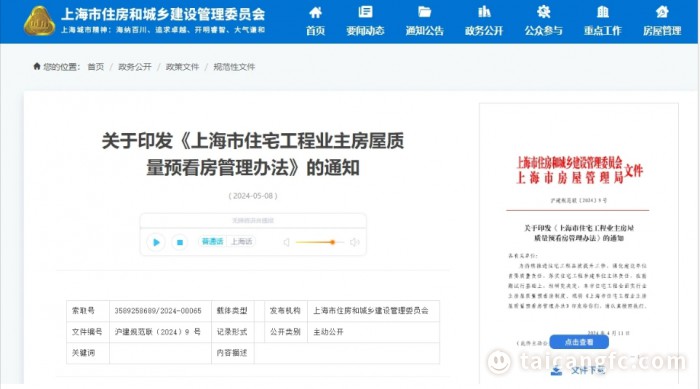Click the folder icon for 通知公告
This screenshot has width=700, height=389.
[424, 12]
